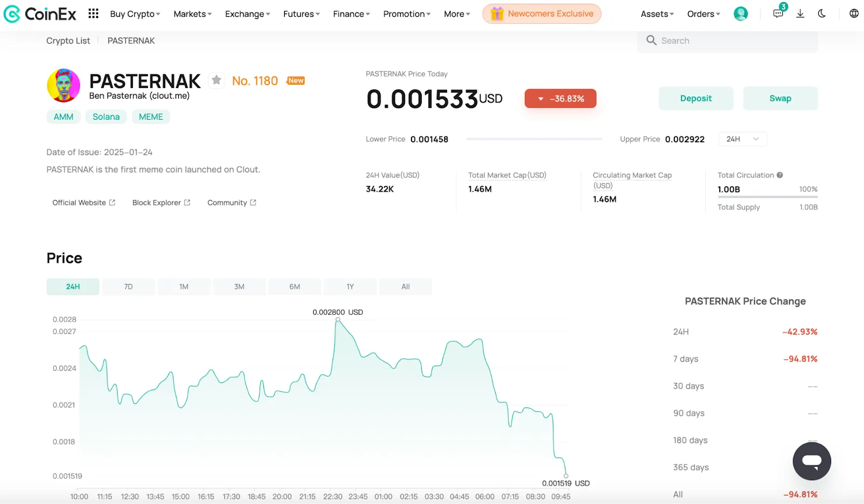Click the Official Website external link icon
864x504 pixels.
112,203
